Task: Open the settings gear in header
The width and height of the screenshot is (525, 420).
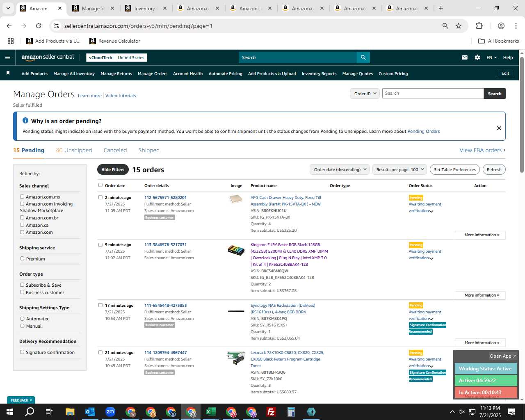Action: point(477,57)
